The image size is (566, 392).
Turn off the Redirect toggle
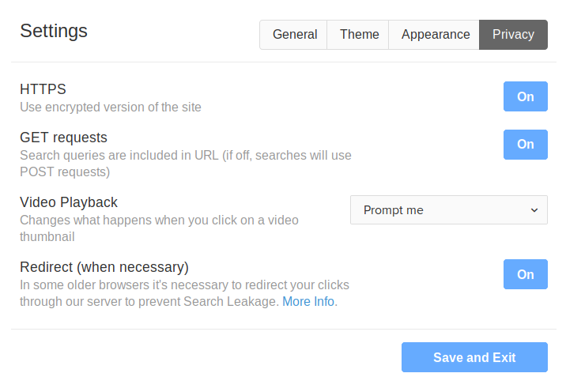pyautogui.click(x=525, y=274)
